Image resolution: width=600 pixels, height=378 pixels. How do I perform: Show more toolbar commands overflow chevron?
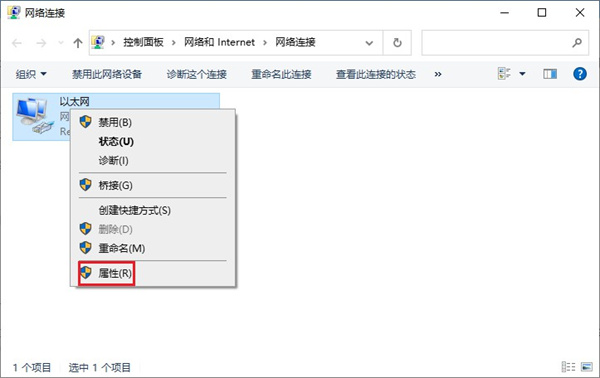point(438,74)
